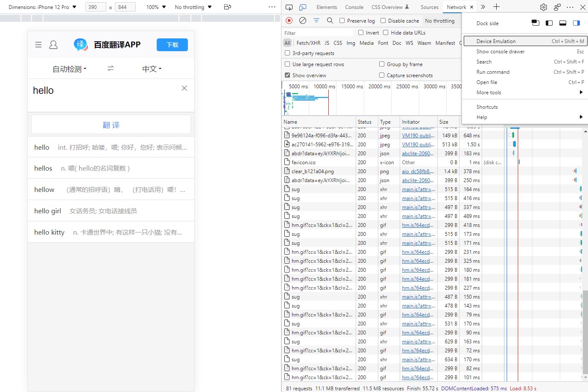
Task: Open the CSS Overview tab
Action: click(x=390, y=7)
